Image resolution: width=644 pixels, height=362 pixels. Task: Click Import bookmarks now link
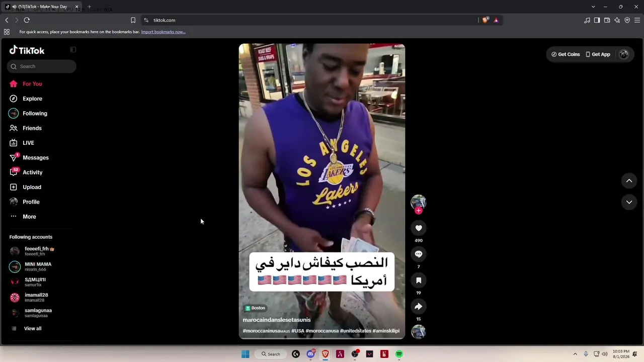pos(163,32)
